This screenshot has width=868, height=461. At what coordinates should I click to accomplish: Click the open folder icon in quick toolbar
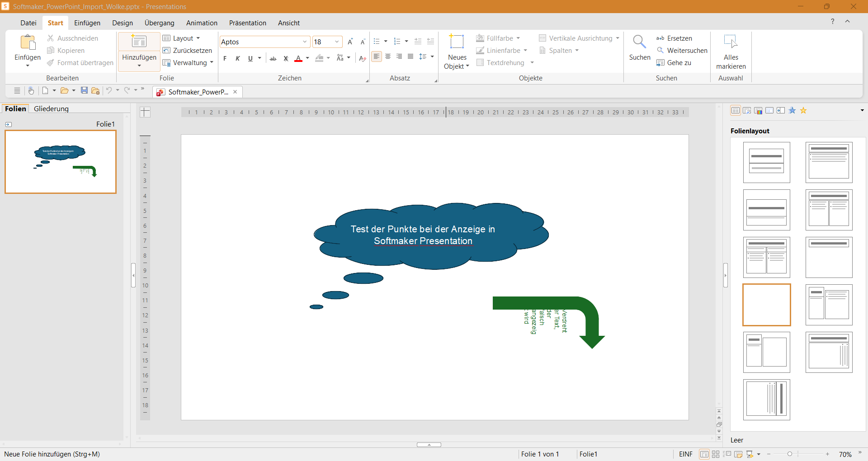[65, 90]
